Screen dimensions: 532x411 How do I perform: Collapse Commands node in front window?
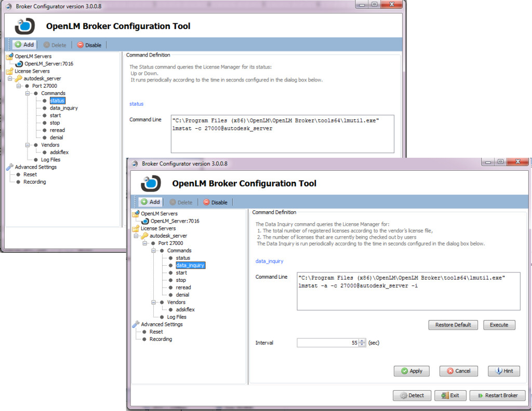click(154, 251)
